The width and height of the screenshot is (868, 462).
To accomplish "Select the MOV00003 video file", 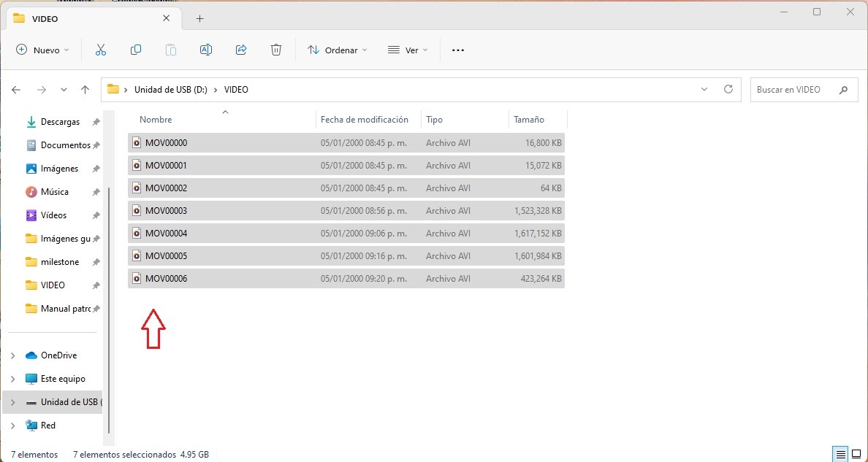I will pyautogui.click(x=346, y=211).
